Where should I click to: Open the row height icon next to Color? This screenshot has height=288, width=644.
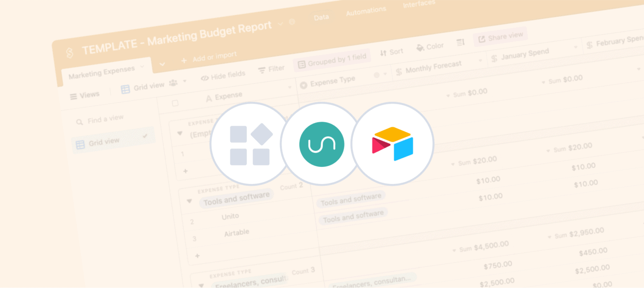pos(460,42)
